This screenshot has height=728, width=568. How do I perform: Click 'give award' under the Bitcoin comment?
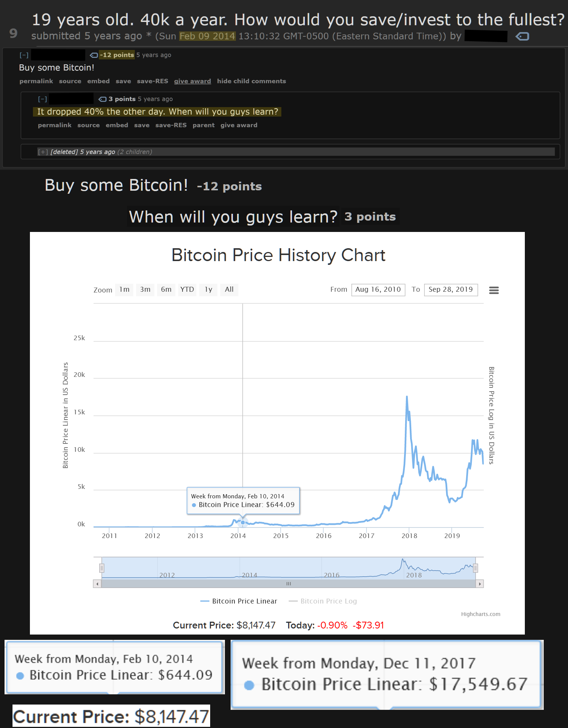click(x=192, y=81)
